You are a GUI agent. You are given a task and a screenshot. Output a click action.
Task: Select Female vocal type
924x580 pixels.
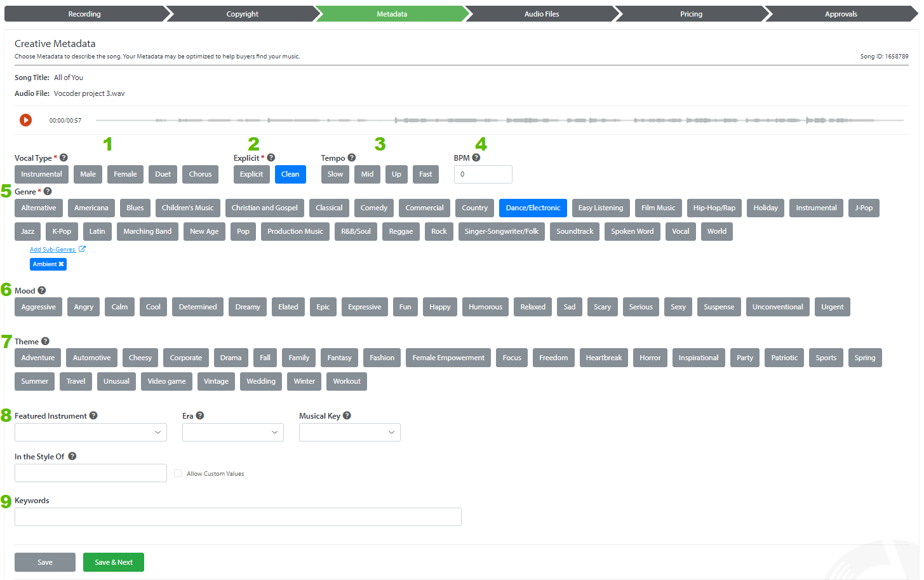pos(125,174)
